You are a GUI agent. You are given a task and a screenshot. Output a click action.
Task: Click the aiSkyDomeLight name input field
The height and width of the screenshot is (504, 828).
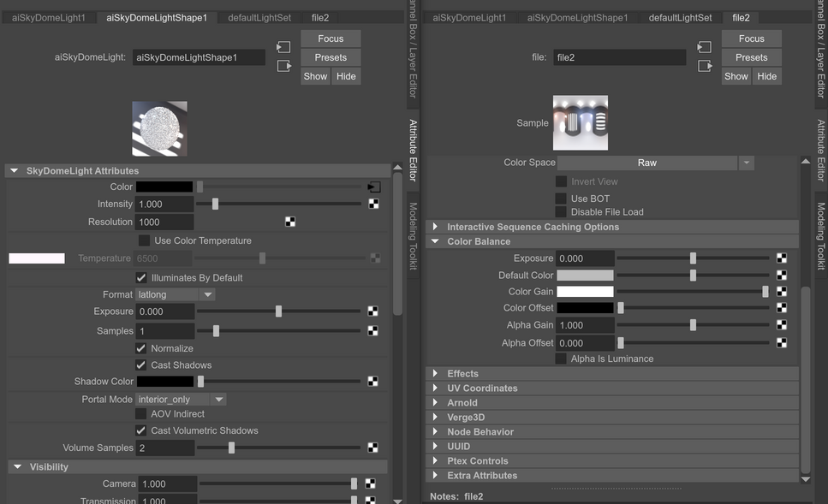[199, 57]
